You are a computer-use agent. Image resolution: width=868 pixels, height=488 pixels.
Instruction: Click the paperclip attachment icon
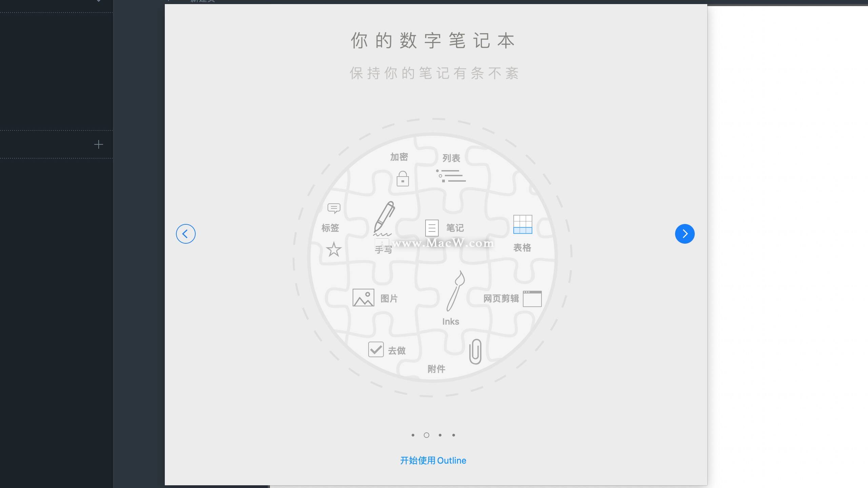(x=475, y=351)
